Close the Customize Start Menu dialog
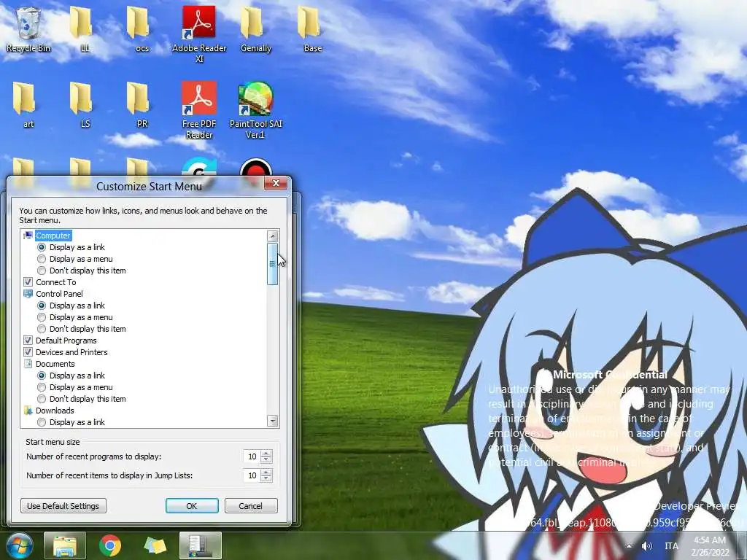The height and width of the screenshot is (560, 747). pyautogui.click(x=276, y=183)
